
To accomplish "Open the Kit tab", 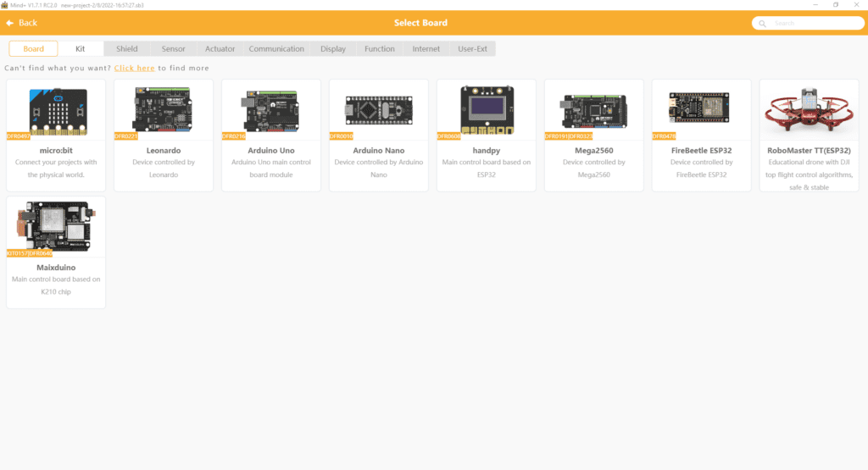I will click(x=81, y=48).
